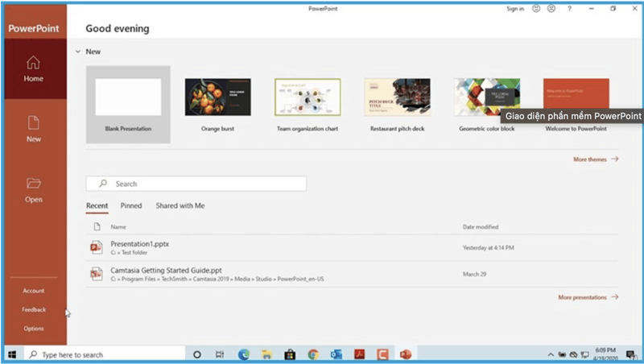Click the Open folder icon in sidebar
Image resolution: width=644 pixels, height=364 pixels.
(x=33, y=184)
